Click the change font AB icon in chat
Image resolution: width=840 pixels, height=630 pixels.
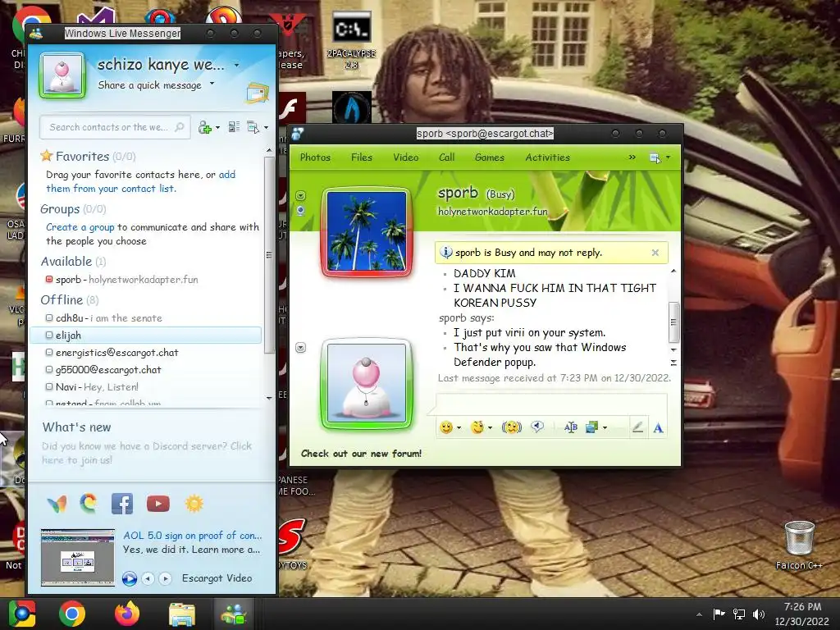(571, 427)
